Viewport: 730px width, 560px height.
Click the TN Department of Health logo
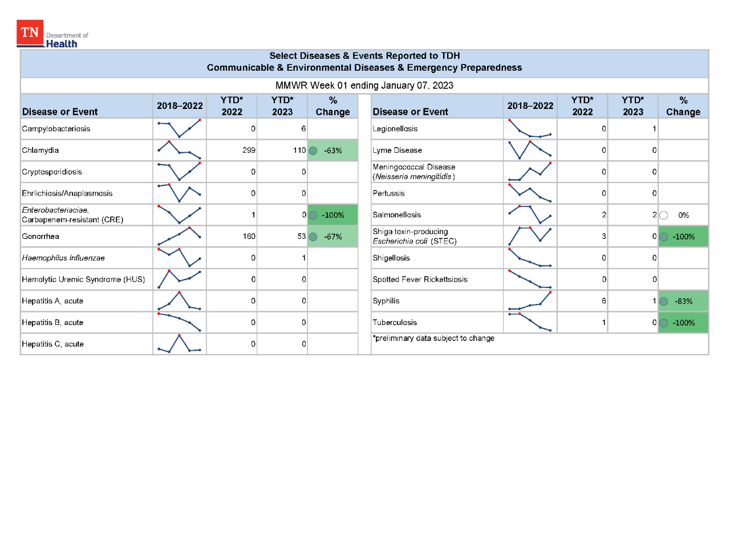[52, 34]
